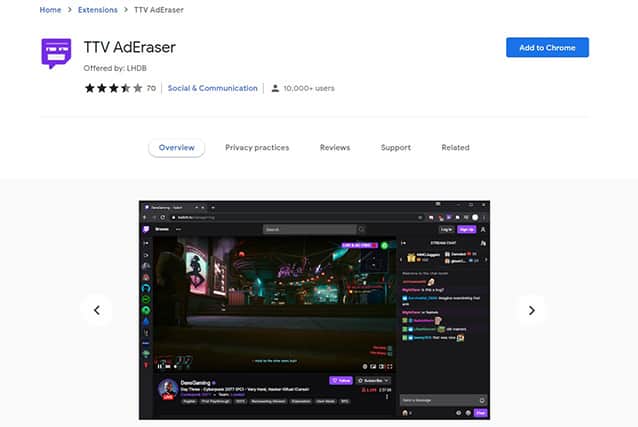Advance to next screenshot with right arrow

(531, 310)
